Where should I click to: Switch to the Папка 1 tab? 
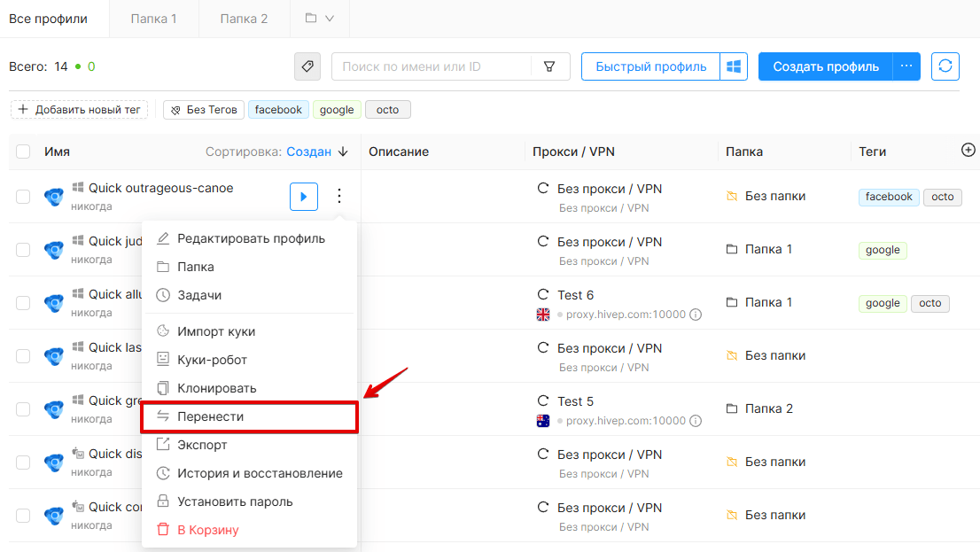click(x=154, y=19)
